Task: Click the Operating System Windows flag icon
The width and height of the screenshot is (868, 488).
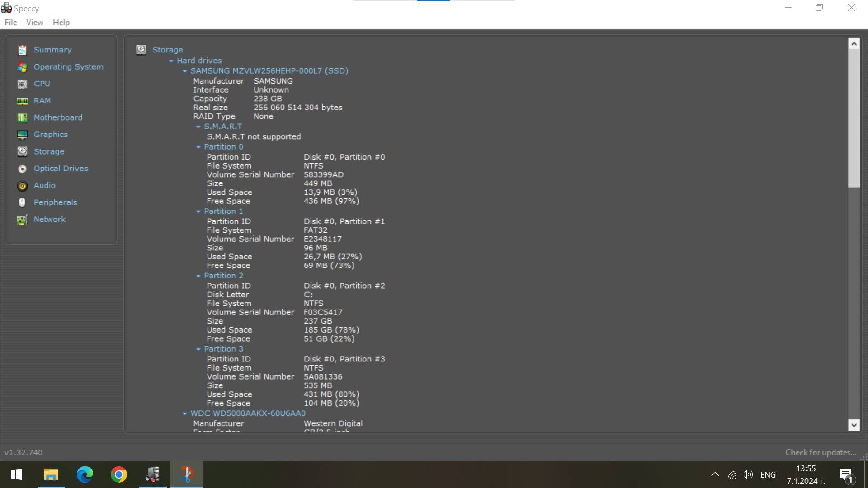Action: [22, 67]
